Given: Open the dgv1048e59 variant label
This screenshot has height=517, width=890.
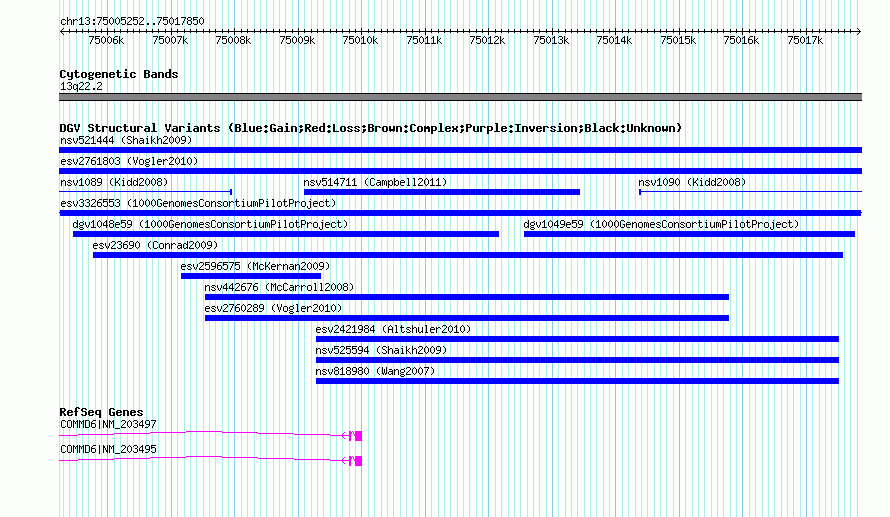Looking at the screenshot, I should click(x=210, y=224).
